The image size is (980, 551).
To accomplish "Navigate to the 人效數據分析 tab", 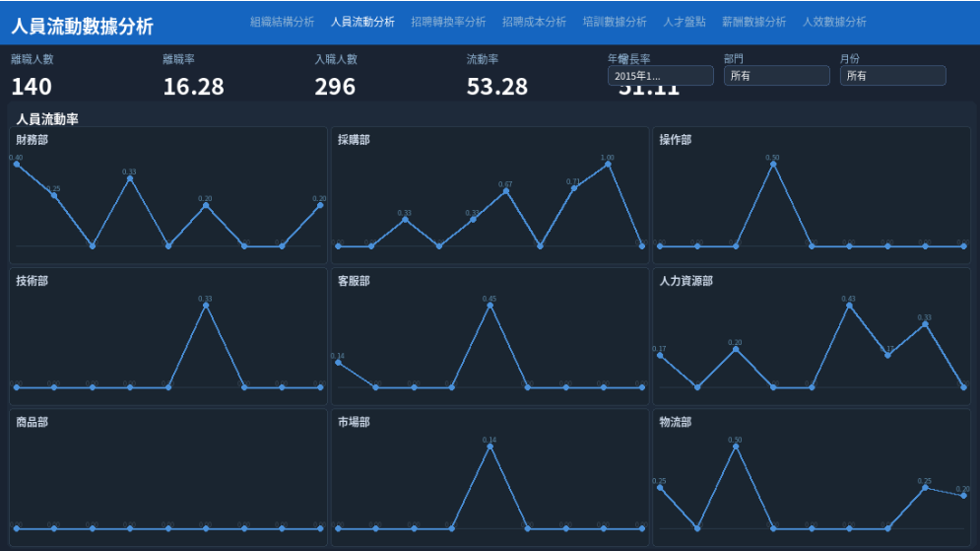I will (834, 22).
